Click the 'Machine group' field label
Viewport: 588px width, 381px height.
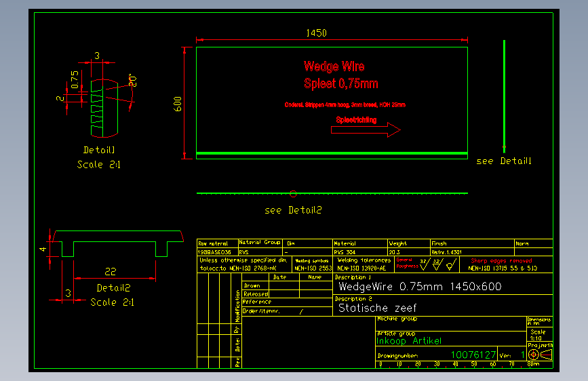pyautogui.click(x=397, y=319)
